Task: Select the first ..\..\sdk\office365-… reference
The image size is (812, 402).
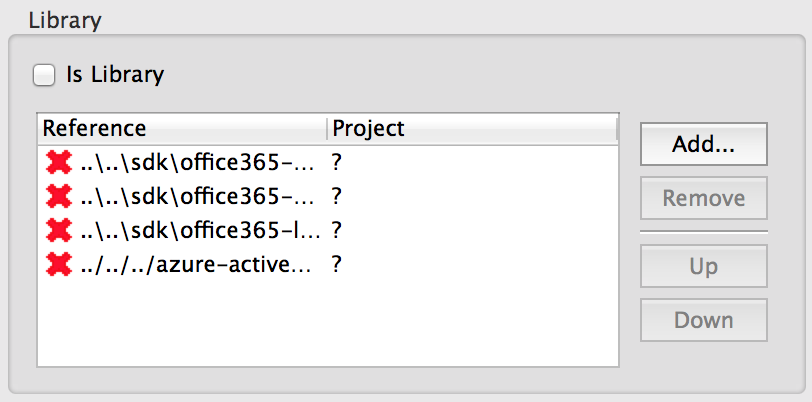Action: [328, 163]
